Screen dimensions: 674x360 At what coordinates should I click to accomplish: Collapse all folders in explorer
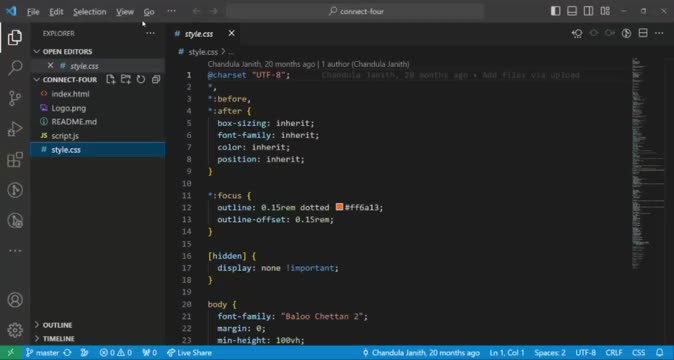pyautogui.click(x=156, y=79)
